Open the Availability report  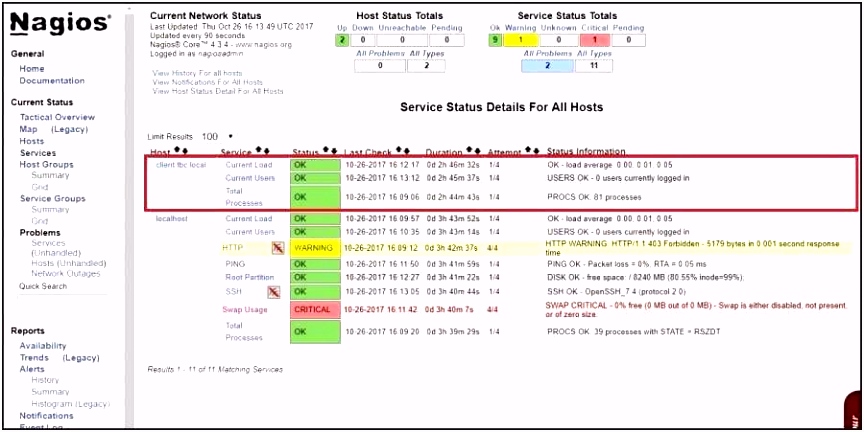point(43,345)
